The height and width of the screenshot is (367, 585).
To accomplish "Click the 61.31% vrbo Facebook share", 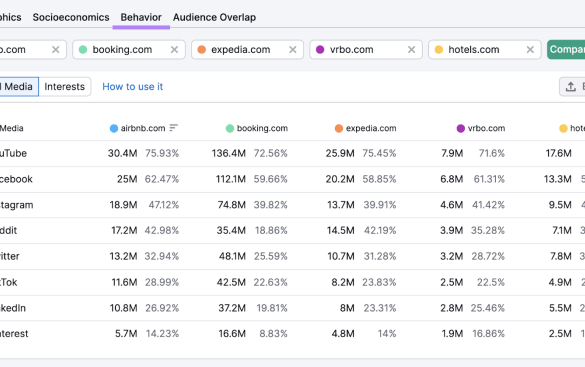I will [x=489, y=179].
